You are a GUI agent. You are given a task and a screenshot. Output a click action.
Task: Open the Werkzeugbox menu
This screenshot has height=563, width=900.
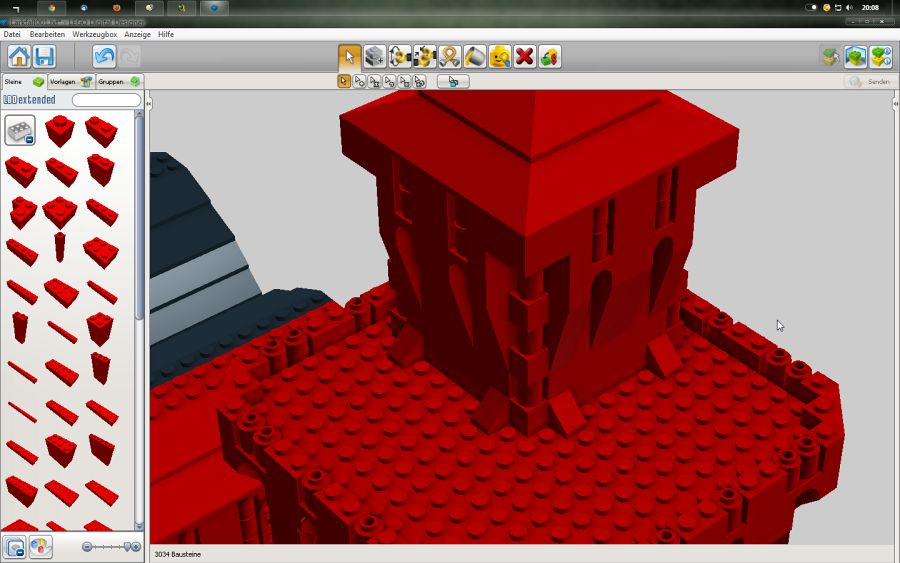(x=94, y=34)
